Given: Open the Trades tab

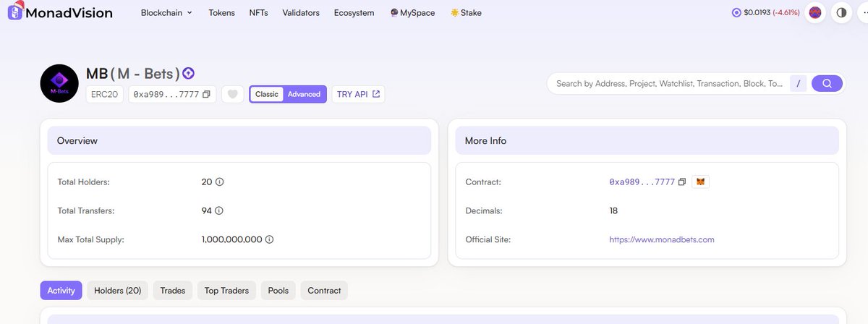Looking at the screenshot, I should tap(173, 291).
